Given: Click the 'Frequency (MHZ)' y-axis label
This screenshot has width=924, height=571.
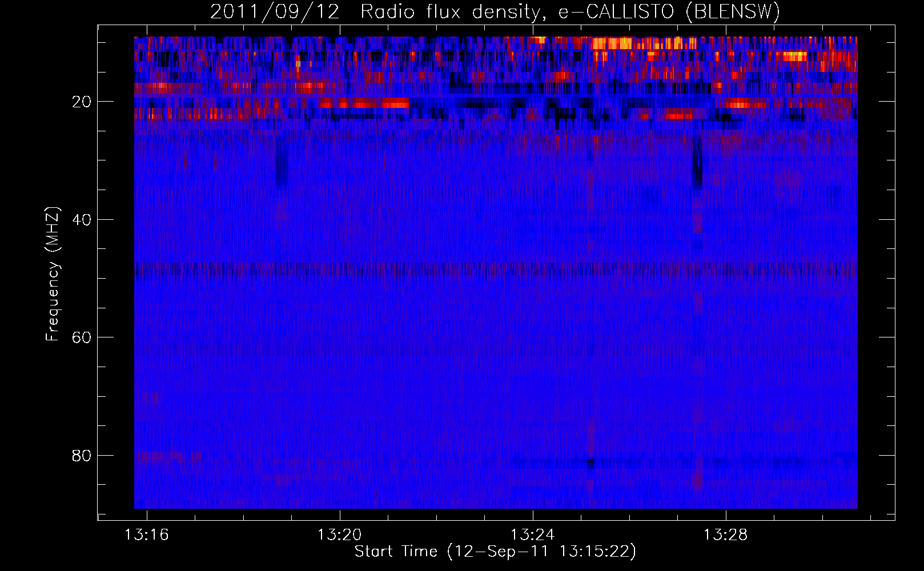Looking at the screenshot, I should pos(53,274).
